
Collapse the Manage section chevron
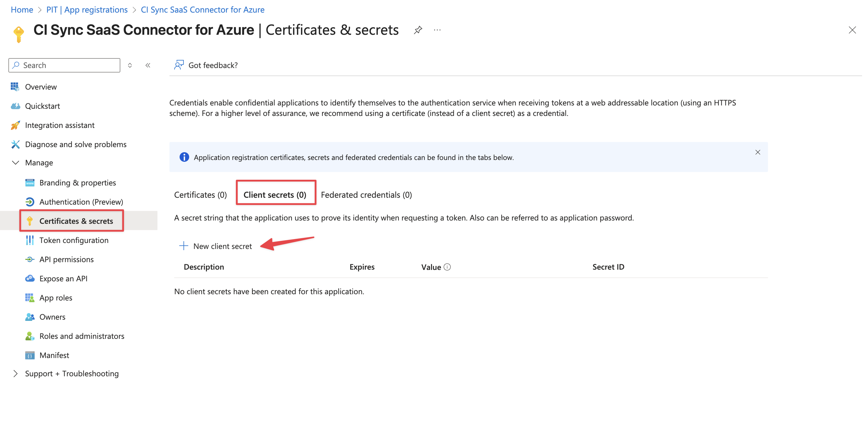pos(16,163)
